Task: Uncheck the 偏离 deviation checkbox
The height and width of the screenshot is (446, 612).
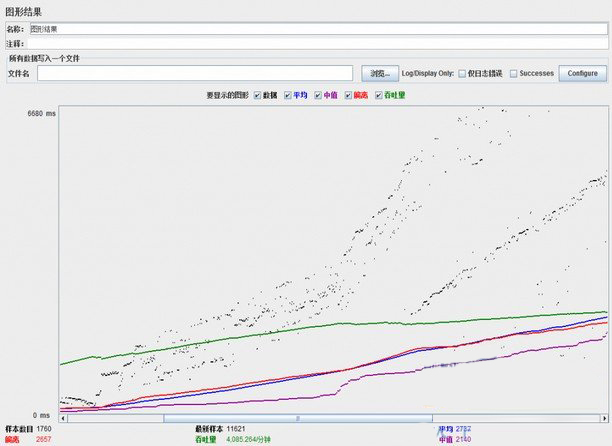Action: [x=348, y=95]
